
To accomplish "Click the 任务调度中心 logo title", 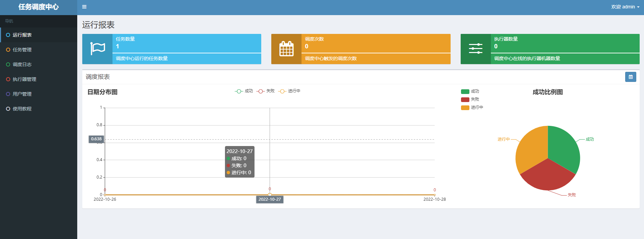I will point(39,7).
